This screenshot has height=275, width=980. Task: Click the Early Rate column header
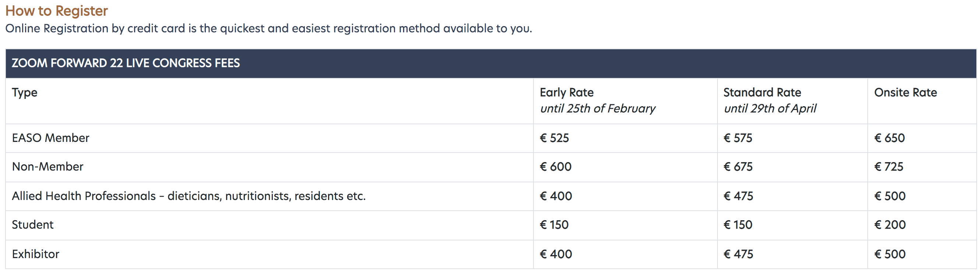(x=567, y=92)
